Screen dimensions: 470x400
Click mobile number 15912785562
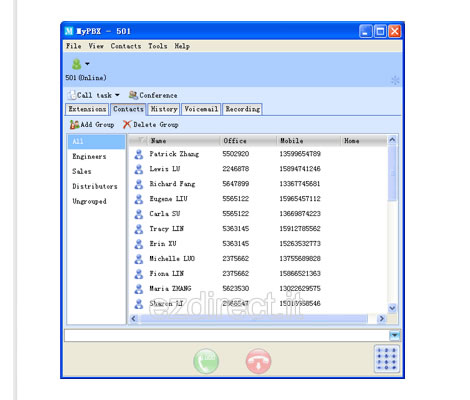point(300,229)
